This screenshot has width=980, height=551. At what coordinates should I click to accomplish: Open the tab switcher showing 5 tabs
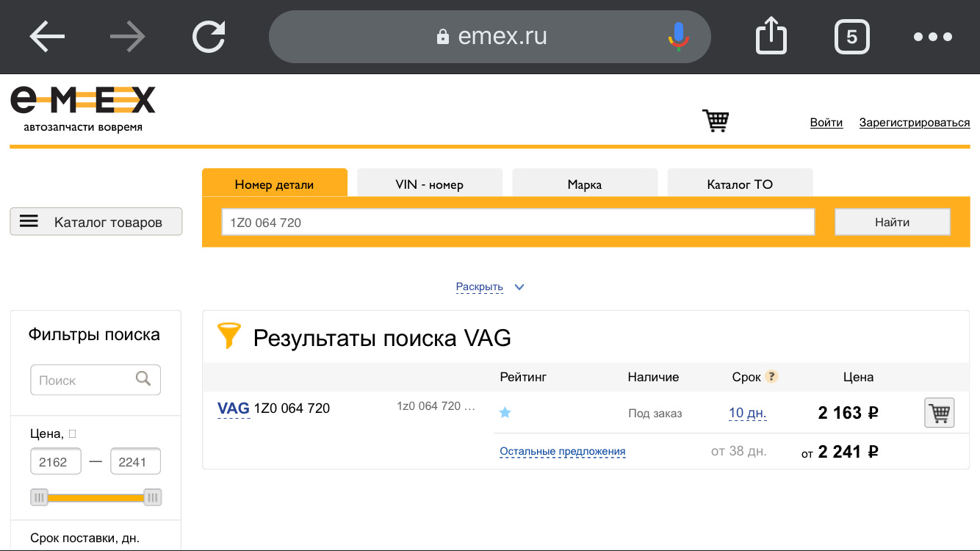coord(851,37)
